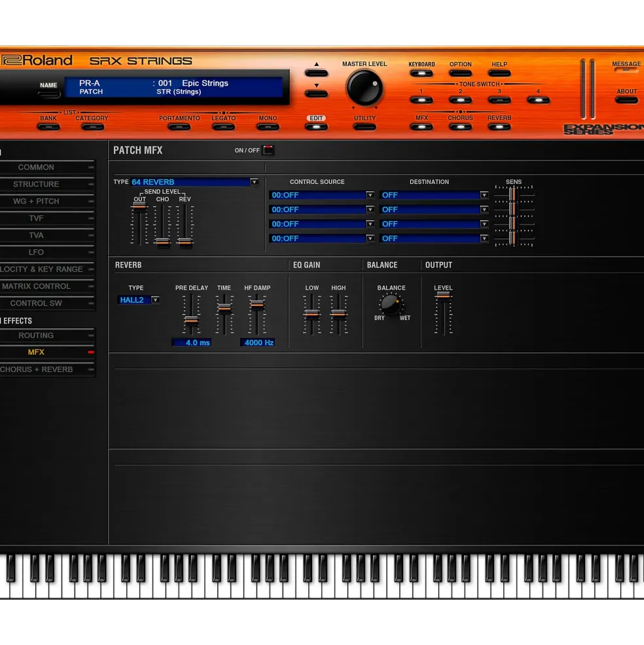644x645 pixels.
Task: Select the MFX effects section in sidebar
Action: click(47, 352)
